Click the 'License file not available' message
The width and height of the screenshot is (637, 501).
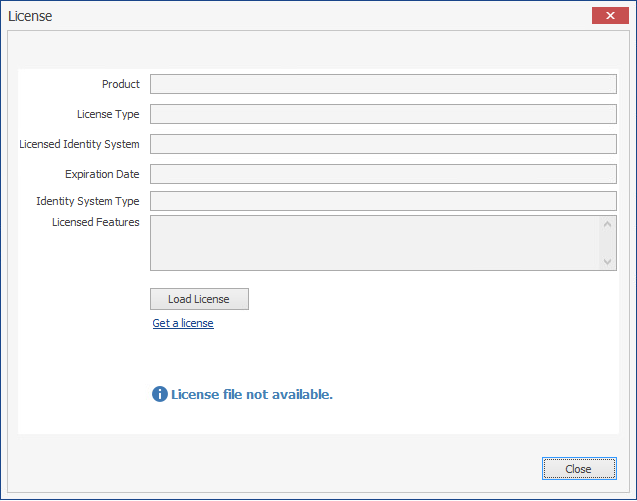point(251,394)
